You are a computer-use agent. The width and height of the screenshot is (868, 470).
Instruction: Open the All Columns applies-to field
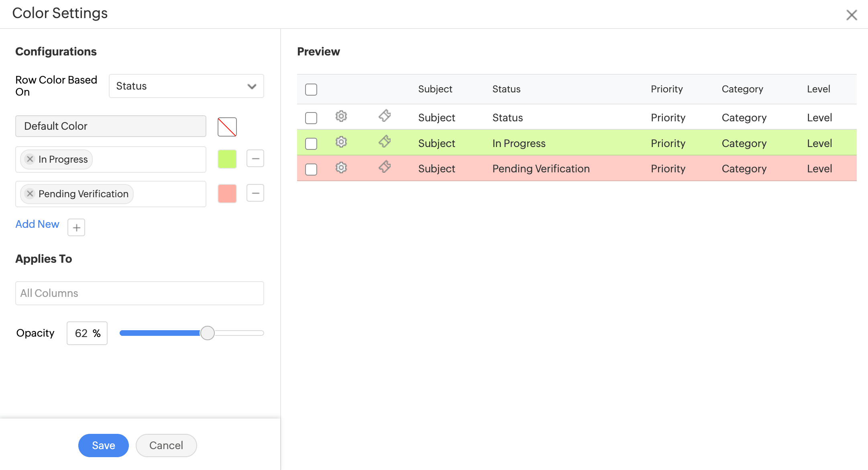(x=139, y=293)
